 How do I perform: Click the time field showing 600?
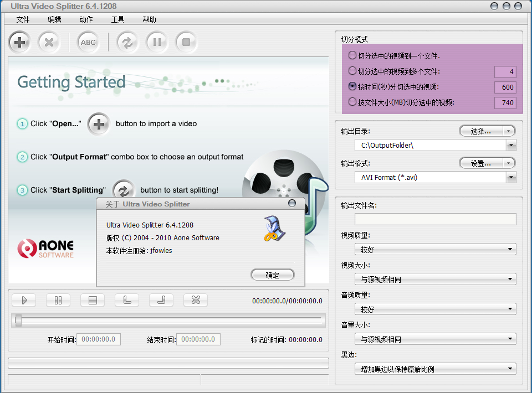[x=505, y=87]
